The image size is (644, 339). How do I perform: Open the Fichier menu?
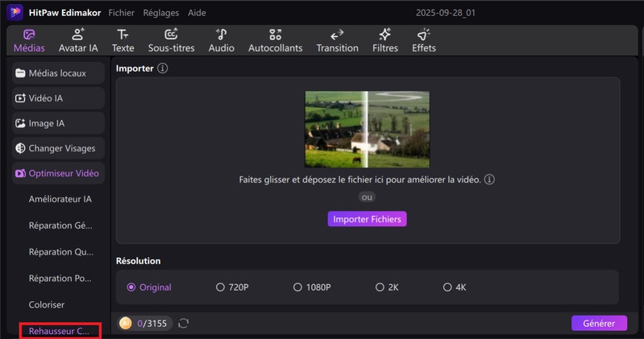(x=121, y=13)
